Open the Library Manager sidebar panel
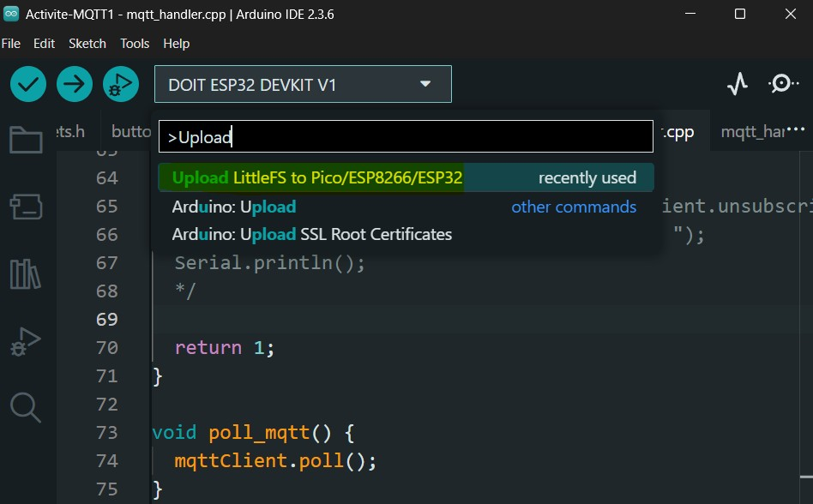 pos(26,274)
